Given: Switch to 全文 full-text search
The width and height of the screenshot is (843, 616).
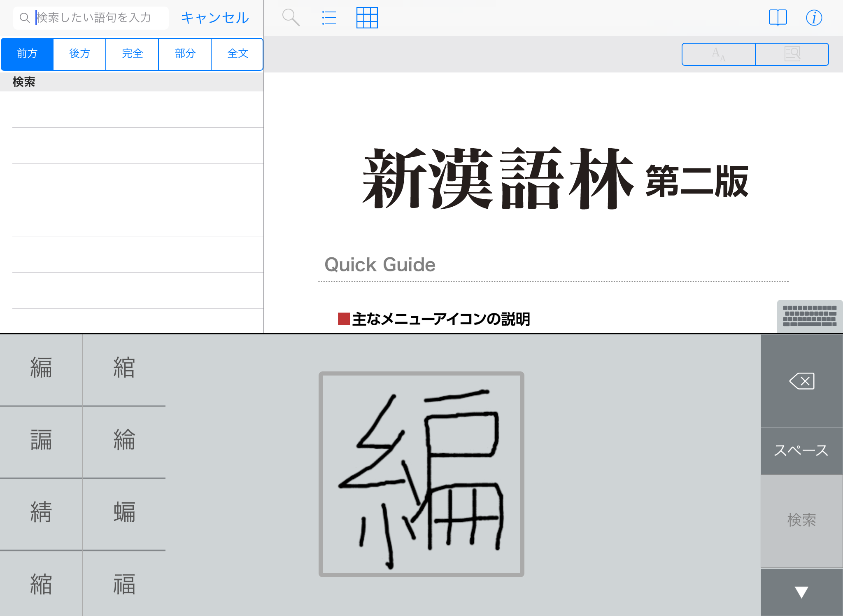Looking at the screenshot, I should [238, 54].
